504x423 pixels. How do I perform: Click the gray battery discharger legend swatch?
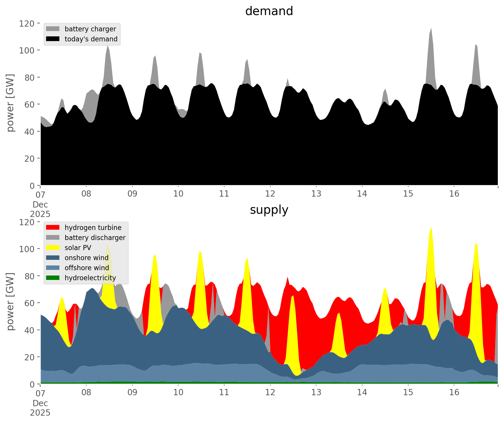click(x=53, y=238)
